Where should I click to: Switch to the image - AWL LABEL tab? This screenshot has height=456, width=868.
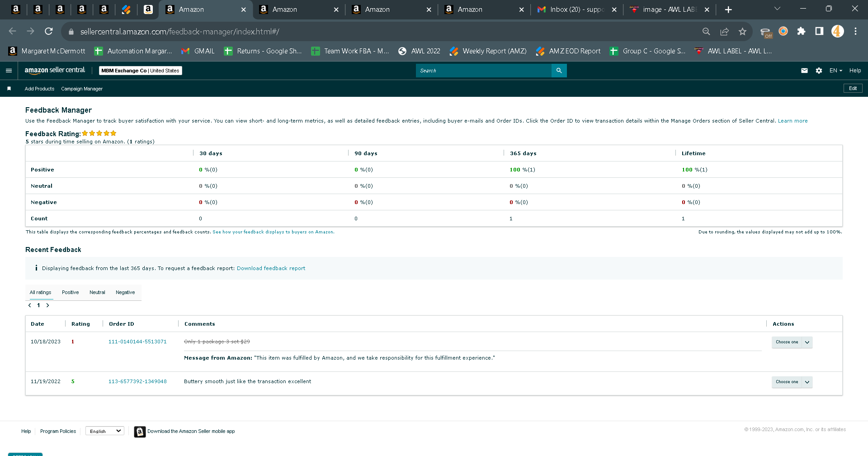coord(669,9)
